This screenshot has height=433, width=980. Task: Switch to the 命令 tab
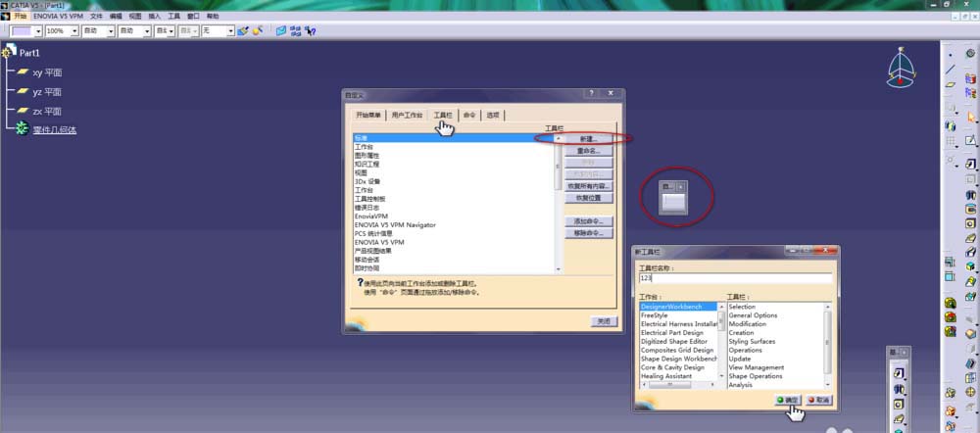point(469,115)
